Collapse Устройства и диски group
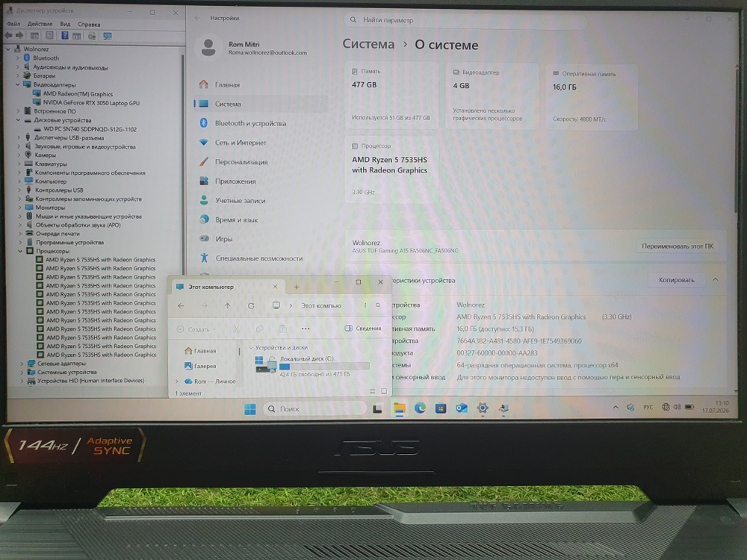Screen dimensions: 747x560 [x=251, y=348]
